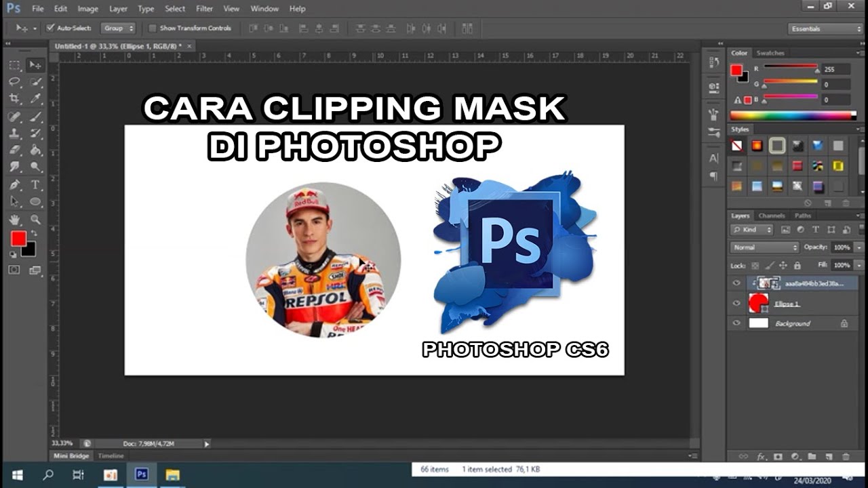This screenshot has height=488, width=868.
Task: Click the R channel color slider
Action: [791, 66]
